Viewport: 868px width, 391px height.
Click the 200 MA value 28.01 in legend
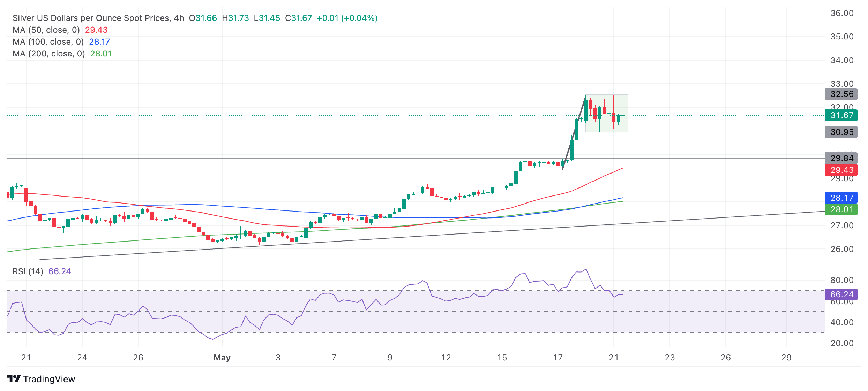click(101, 54)
